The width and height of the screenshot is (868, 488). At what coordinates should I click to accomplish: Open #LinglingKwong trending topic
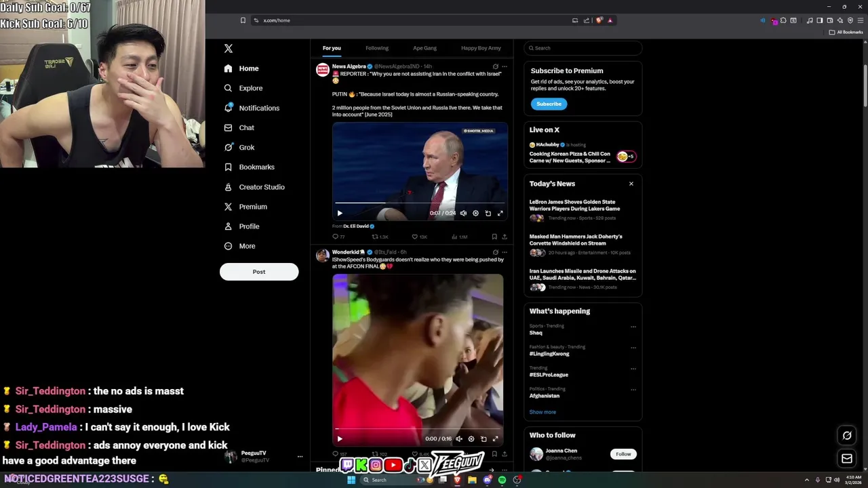pyautogui.click(x=549, y=354)
